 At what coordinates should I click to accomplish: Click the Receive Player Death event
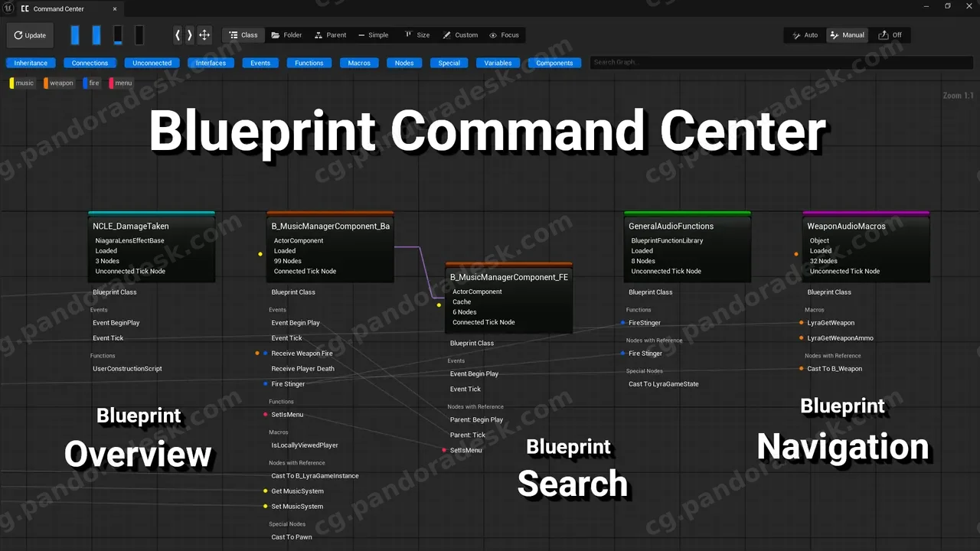pos(303,369)
